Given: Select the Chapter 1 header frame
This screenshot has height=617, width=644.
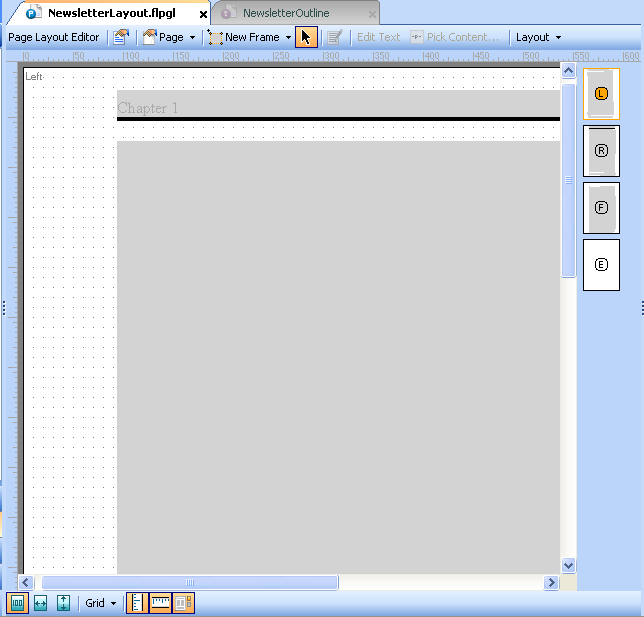Looking at the screenshot, I should click(338, 105).
